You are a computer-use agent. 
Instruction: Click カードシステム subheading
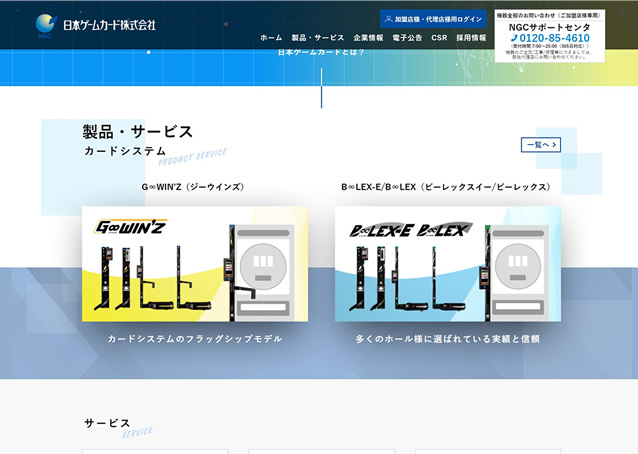(125, 151)
